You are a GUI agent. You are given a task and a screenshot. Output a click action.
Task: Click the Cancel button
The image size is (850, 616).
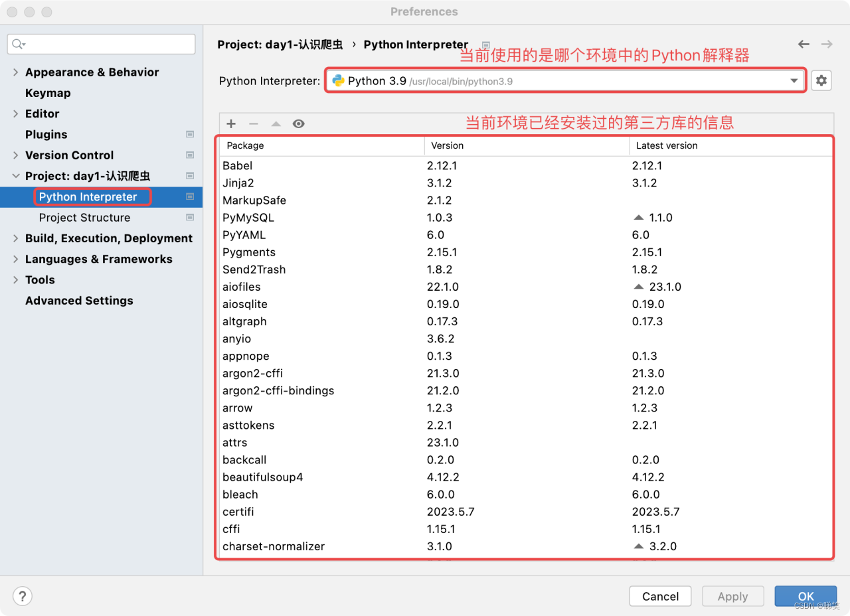click(660, 596)
